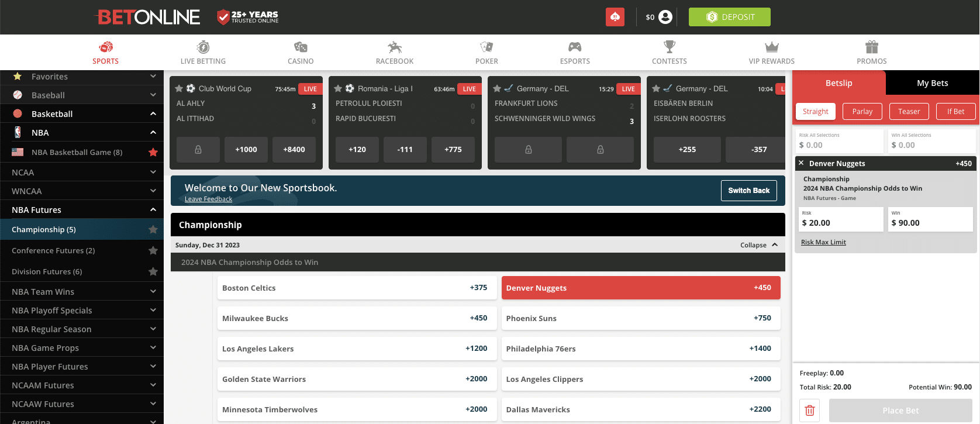The width and height of the screenshot is (980, 424).
Task: Click the Switch Back button
Action: 749,191
